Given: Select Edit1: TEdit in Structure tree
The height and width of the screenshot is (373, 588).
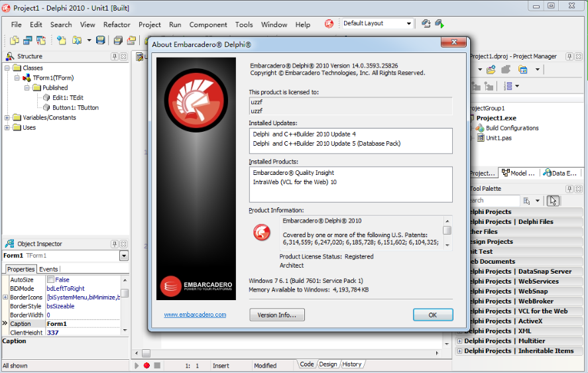Looking at the screenshot, I should coord(68,97).
